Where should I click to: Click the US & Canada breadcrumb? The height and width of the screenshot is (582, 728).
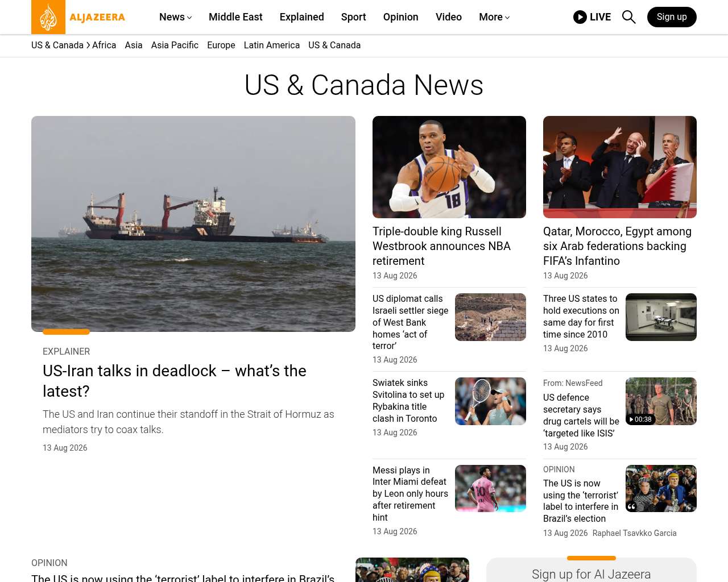coord(57,45)
